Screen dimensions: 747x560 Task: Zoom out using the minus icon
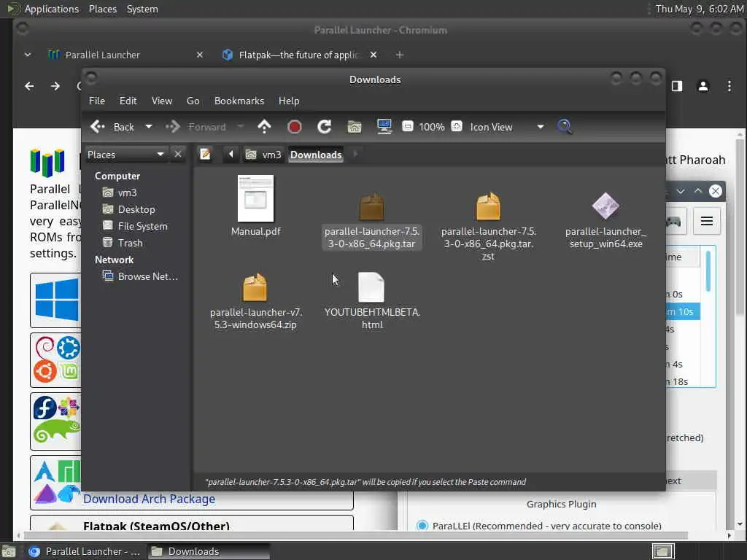pos(407,127)
